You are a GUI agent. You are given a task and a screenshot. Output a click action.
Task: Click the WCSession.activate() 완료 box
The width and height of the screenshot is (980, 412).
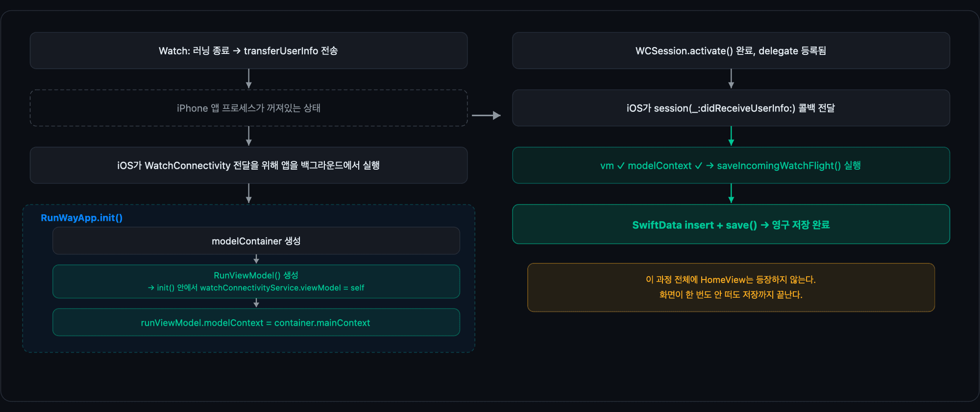[x=731, y=51]
